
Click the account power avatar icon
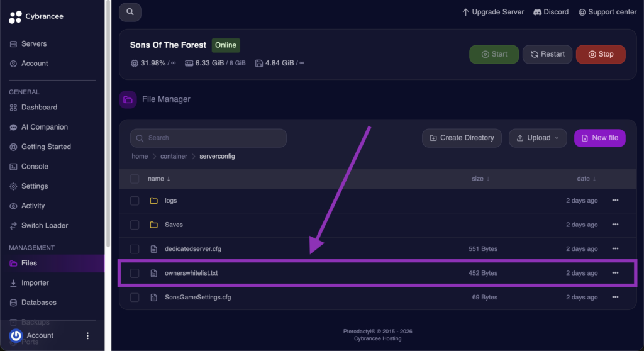click(x=16, y=335)
